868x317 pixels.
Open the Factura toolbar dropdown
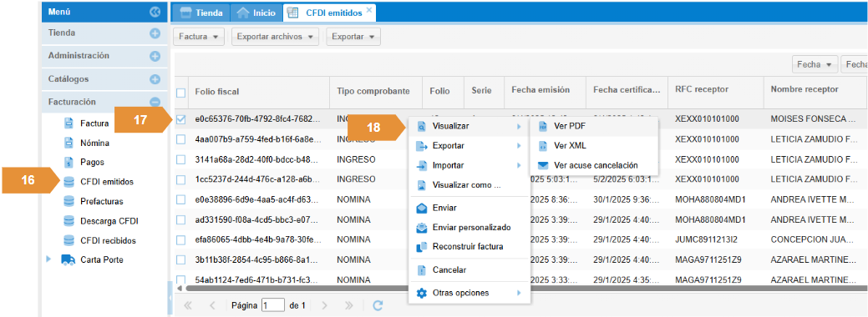pos(199,37)
